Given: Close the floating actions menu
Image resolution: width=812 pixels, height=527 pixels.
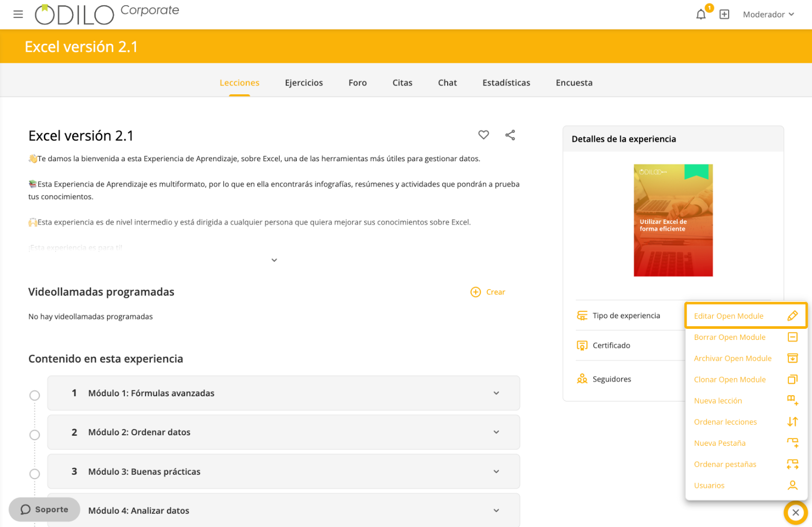Looking at the screenshot, I should [796, 512].
